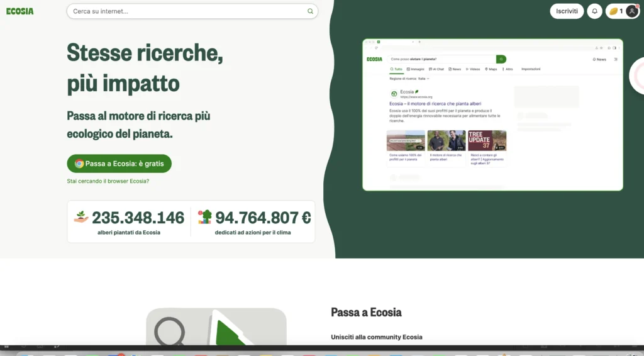This screenshot has height=356, width=644.
Task: Click Passa a Ecosia: è gratis button
Action: pos(119,164)
